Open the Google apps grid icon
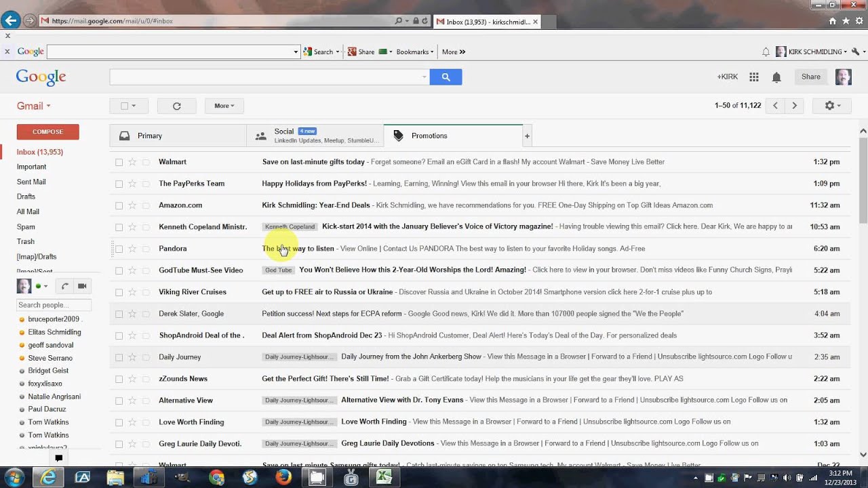 [x=753, y=77]
